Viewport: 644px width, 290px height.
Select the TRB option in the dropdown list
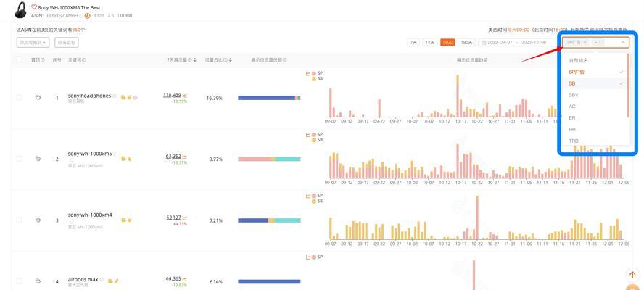point(595,141)
